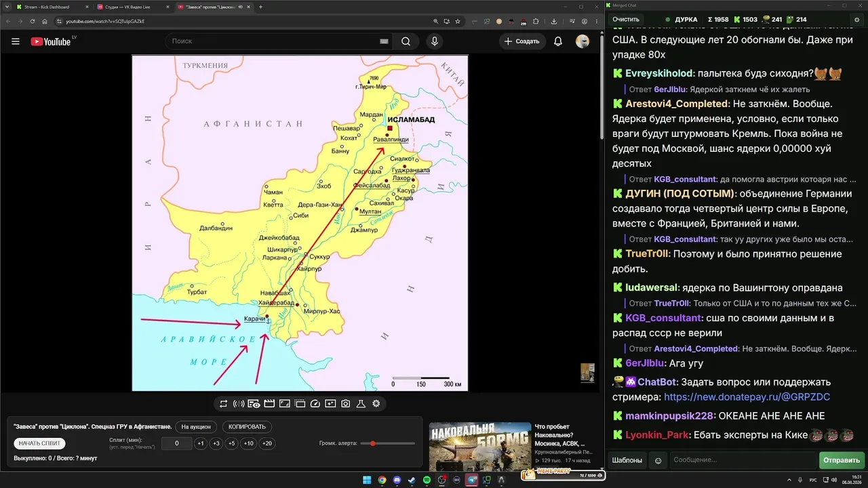Click the split minutes input field

click(x=176, y=443)
